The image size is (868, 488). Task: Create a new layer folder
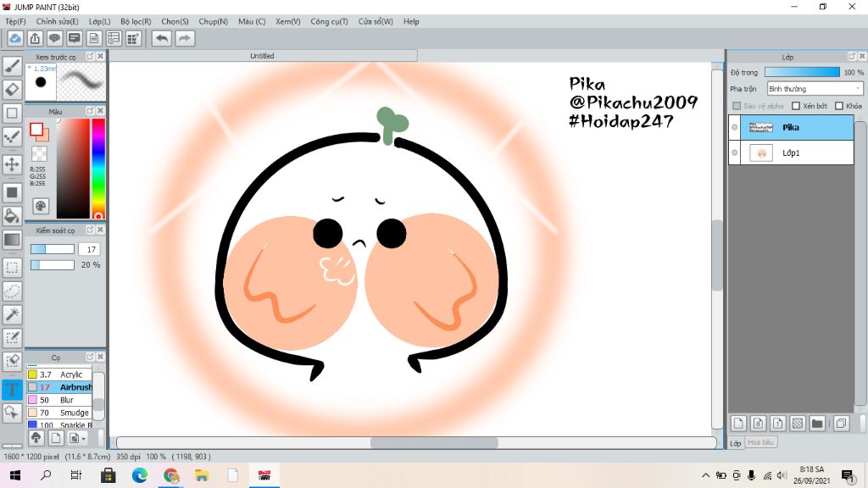[x=817, y=424]
